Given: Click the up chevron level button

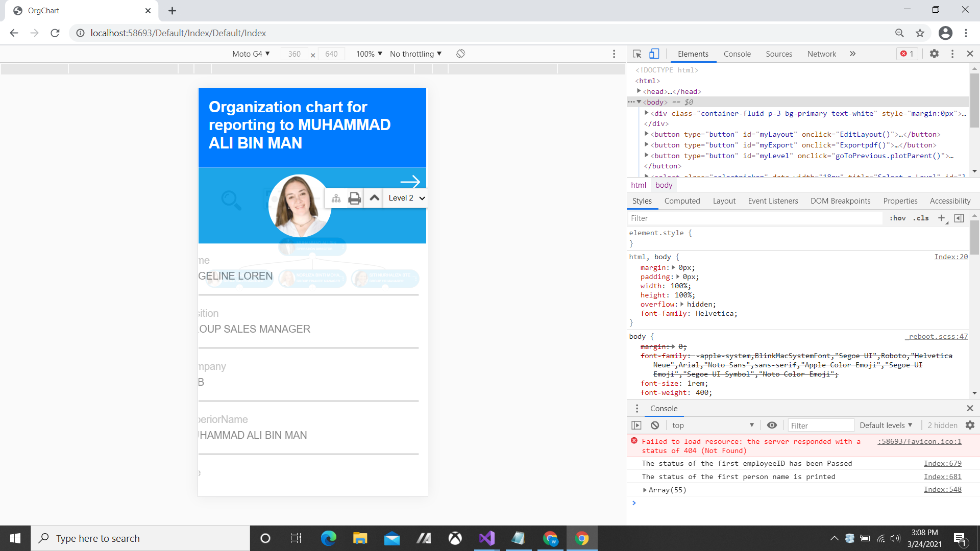Looking at the screenshot, I should [374, 198].
